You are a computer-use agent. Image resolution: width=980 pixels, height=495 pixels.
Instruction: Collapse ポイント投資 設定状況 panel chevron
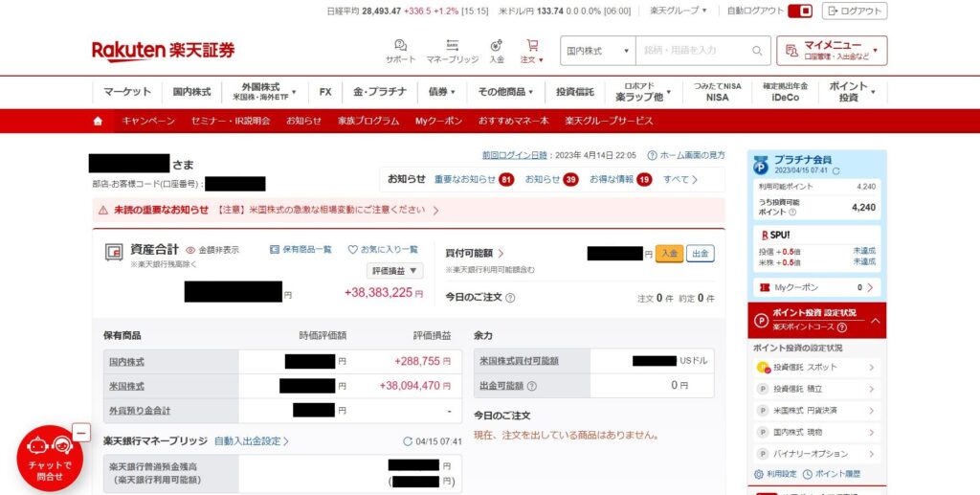click(875, 321)
